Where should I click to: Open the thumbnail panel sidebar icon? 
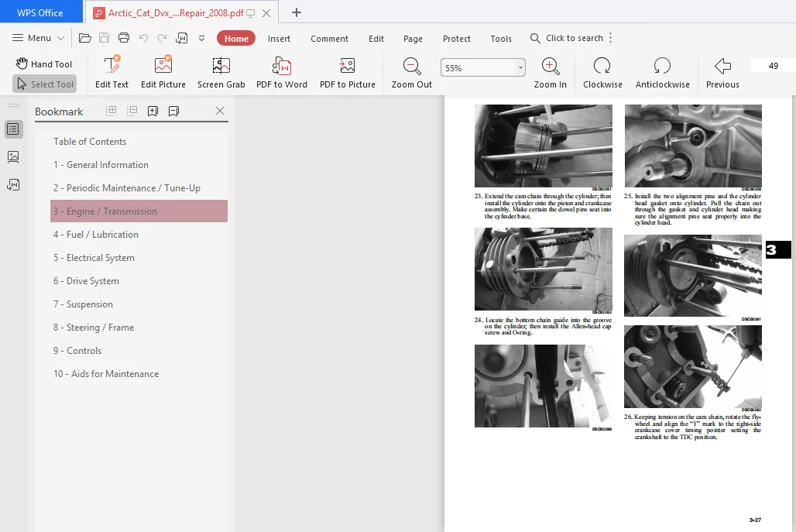point(14,157)
